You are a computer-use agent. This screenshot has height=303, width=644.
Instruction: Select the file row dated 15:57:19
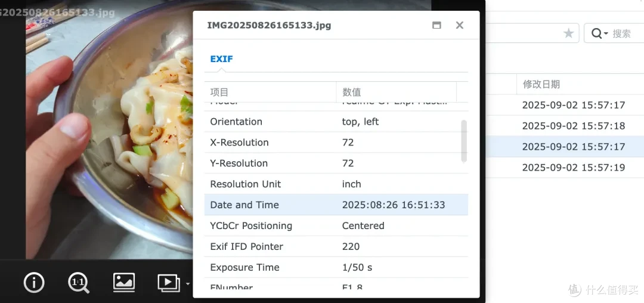click(565, 168)
